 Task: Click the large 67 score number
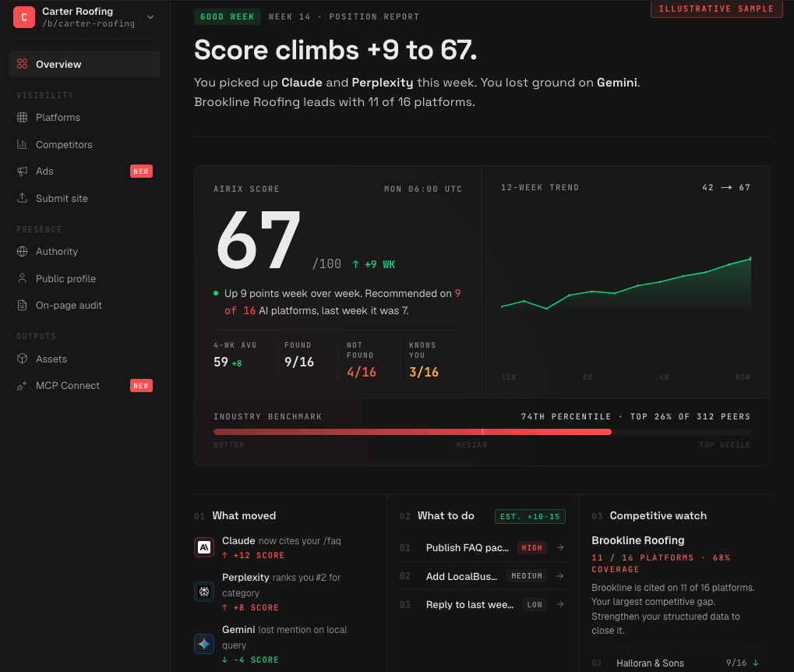[x=258, y=240]
